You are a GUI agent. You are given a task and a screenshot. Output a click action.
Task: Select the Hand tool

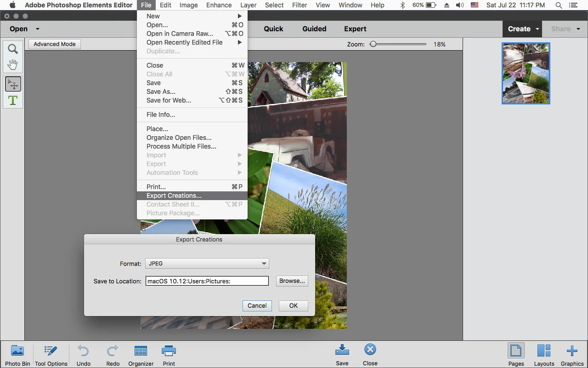[x=13, y=65]
